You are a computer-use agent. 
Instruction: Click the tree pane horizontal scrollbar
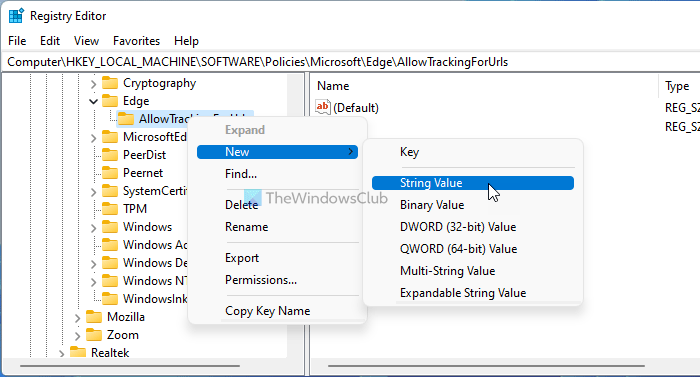pyautogui.click(x=130, y=366)
